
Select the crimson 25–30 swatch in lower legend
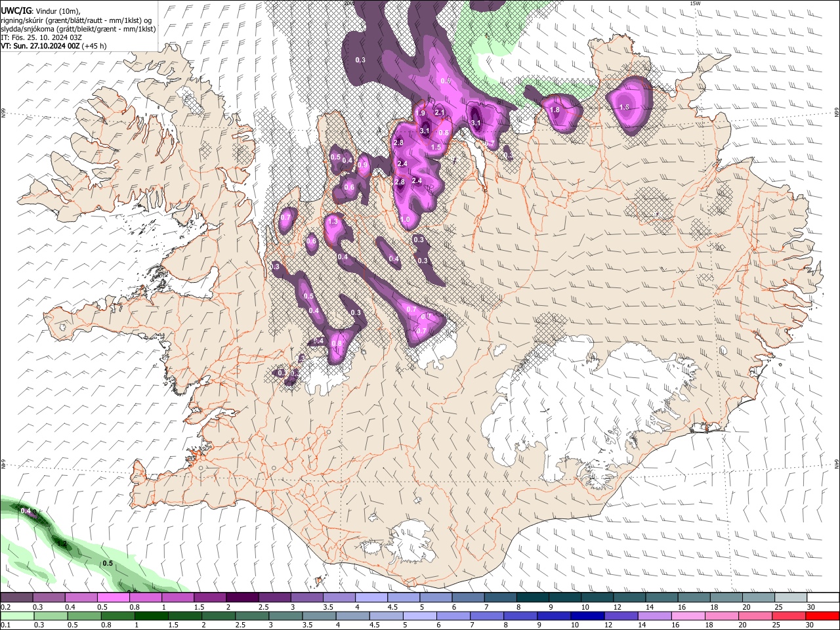[x=789, y=616]
